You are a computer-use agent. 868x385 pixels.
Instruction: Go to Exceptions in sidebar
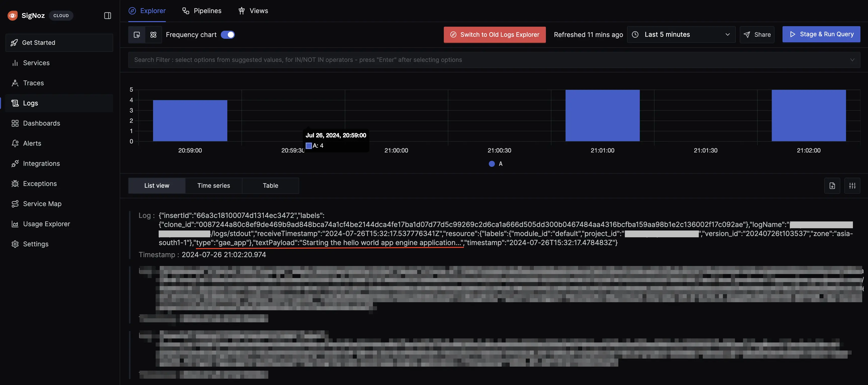click(x=59, y=184)
